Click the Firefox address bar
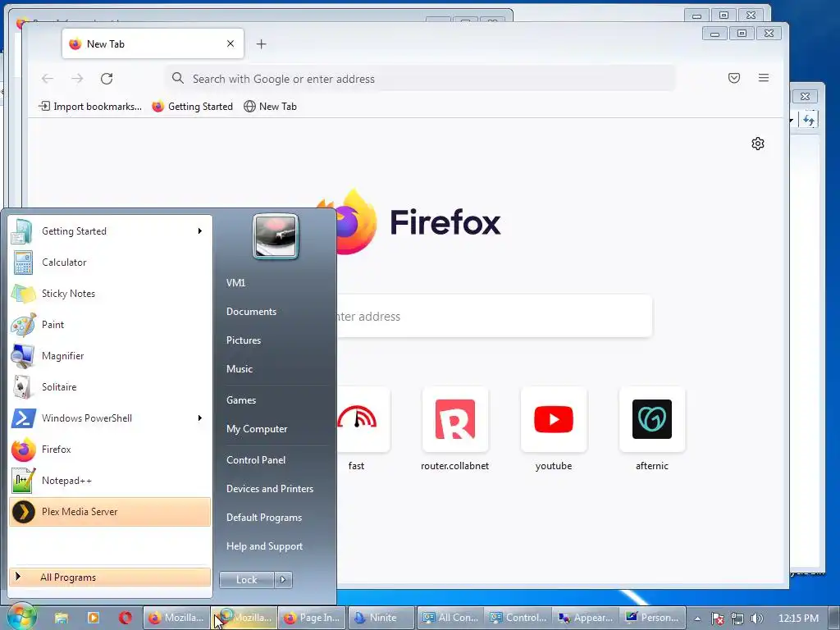The image size is (840, 630). [x=420, y=79]
